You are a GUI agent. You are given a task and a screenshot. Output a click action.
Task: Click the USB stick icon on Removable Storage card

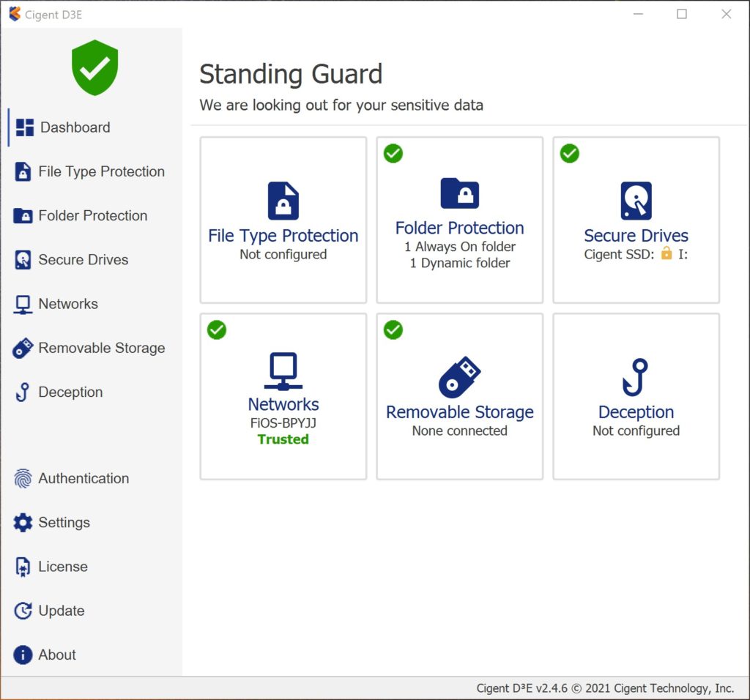click(x=460, y=377)
